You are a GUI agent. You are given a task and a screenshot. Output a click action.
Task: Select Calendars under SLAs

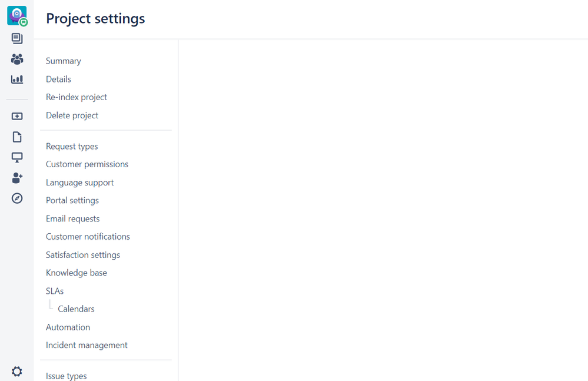pos(75,309)
